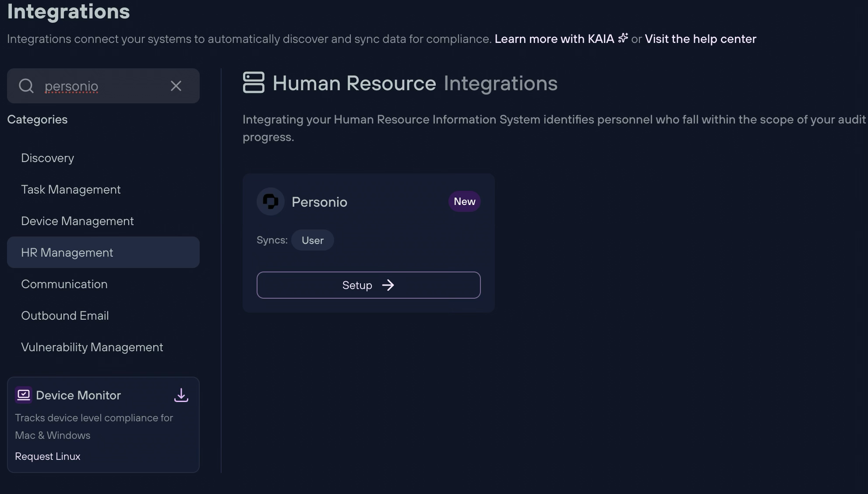Click the magnifier search icon
The height and width of the screenshot is (494, 868).
point(26,86)
